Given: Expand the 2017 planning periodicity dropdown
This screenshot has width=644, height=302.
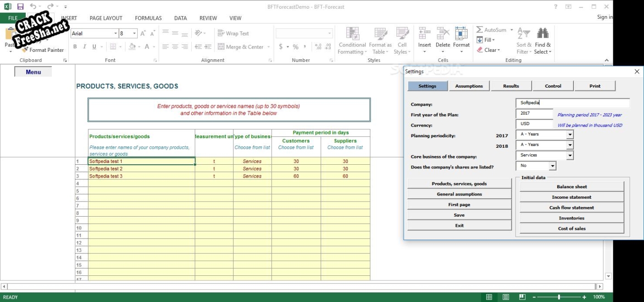Looking at the screenshot, I should [x=570, y=134].
